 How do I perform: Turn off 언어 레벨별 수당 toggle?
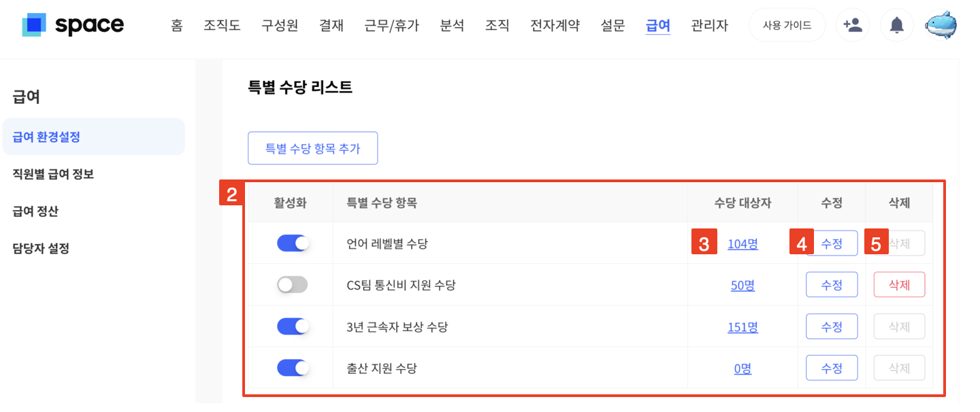pos(293,243)
